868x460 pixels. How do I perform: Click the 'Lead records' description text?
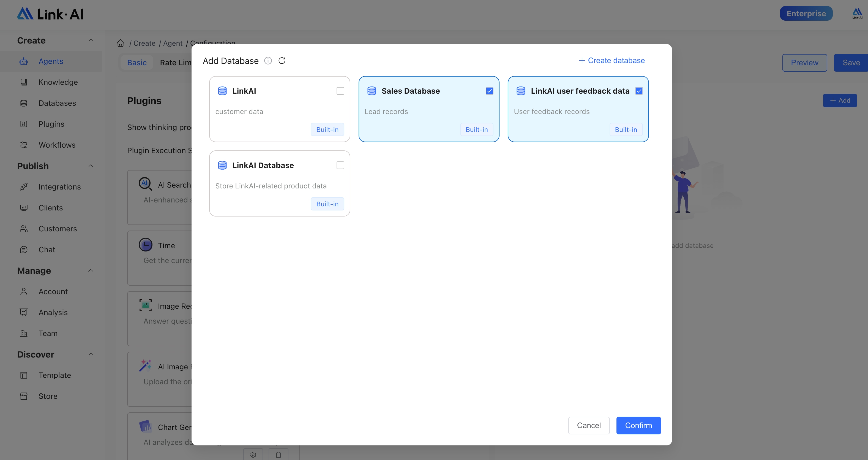pos(386,112)
